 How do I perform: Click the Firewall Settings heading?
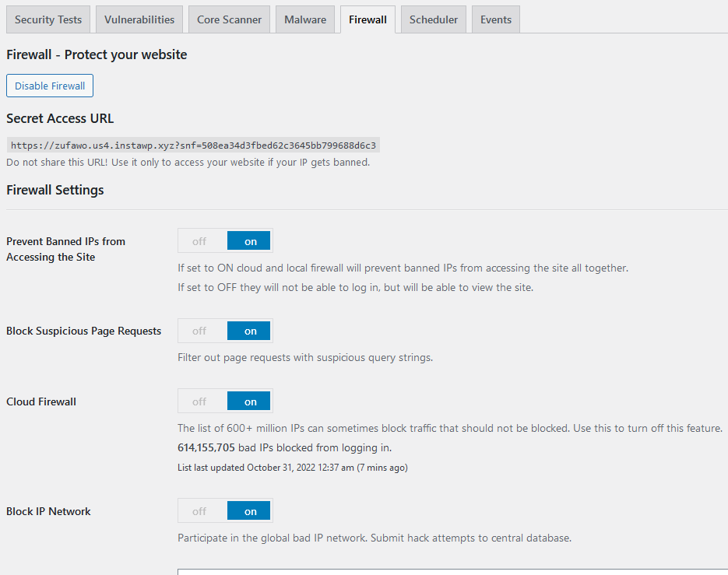pyautogui.click(x=55, y=191)
